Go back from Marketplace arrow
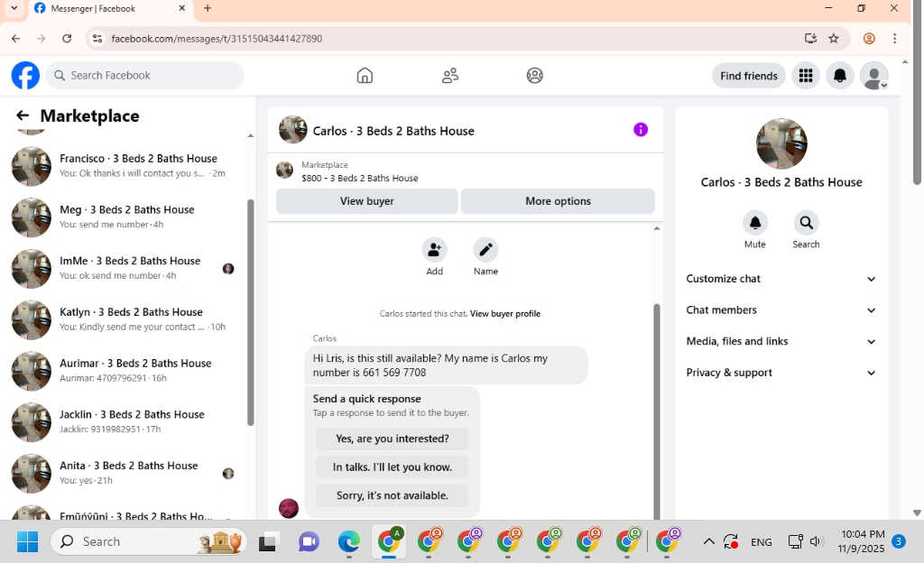Image resolution: width=924 pixels, height=563 pixels. (x=23, y=115)
